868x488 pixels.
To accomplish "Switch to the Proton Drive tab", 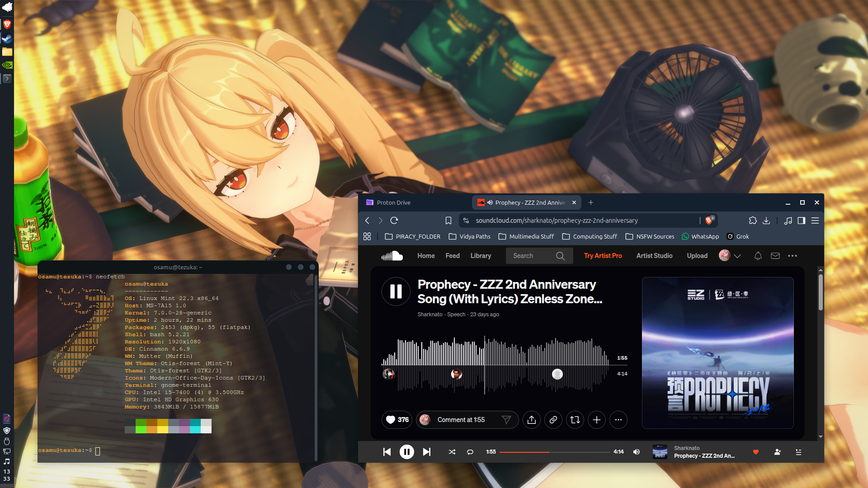I will click(415, 202).
